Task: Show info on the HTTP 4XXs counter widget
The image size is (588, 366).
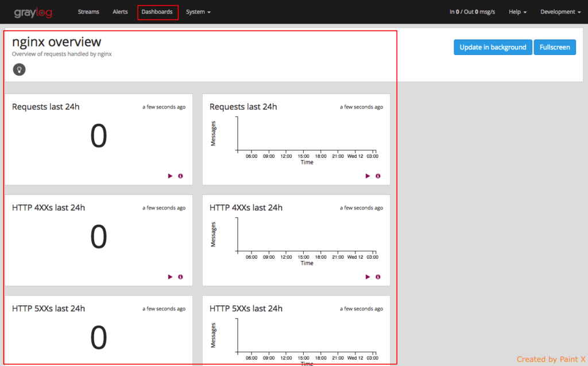Action: [180, 277]
